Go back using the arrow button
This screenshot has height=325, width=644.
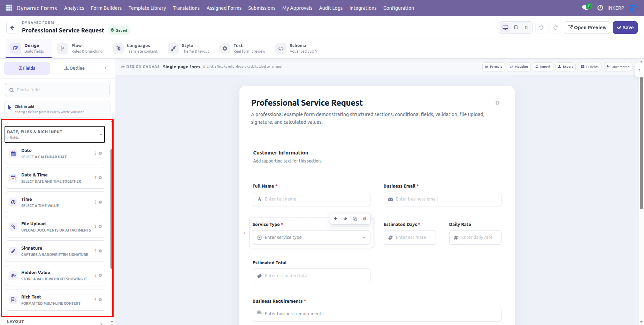12,28
